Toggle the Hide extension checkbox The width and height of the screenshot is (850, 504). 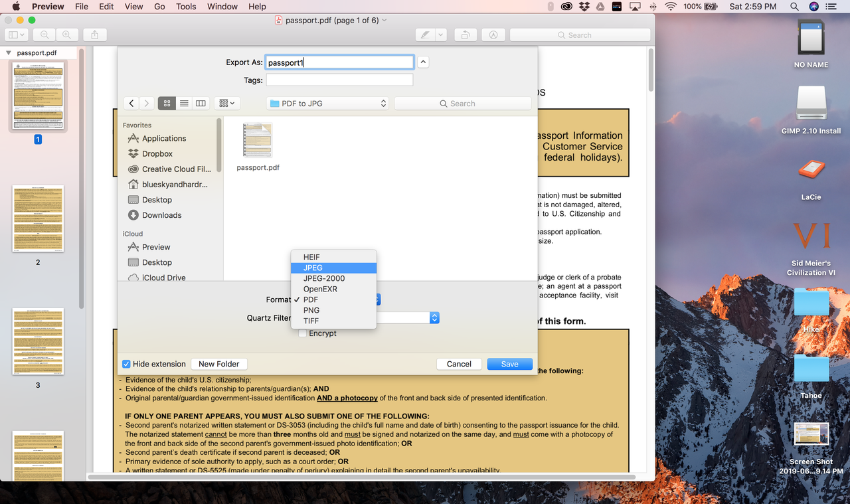(126, 364)
